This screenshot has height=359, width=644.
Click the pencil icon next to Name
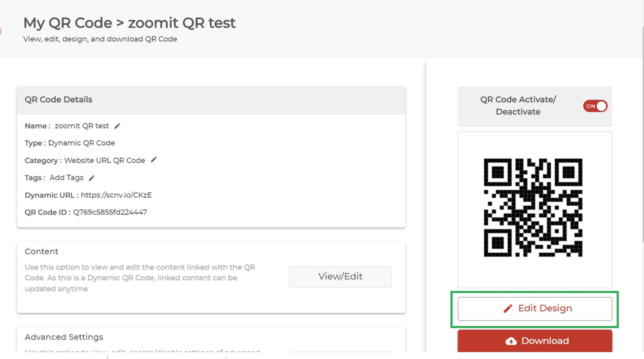pos(117,126)
